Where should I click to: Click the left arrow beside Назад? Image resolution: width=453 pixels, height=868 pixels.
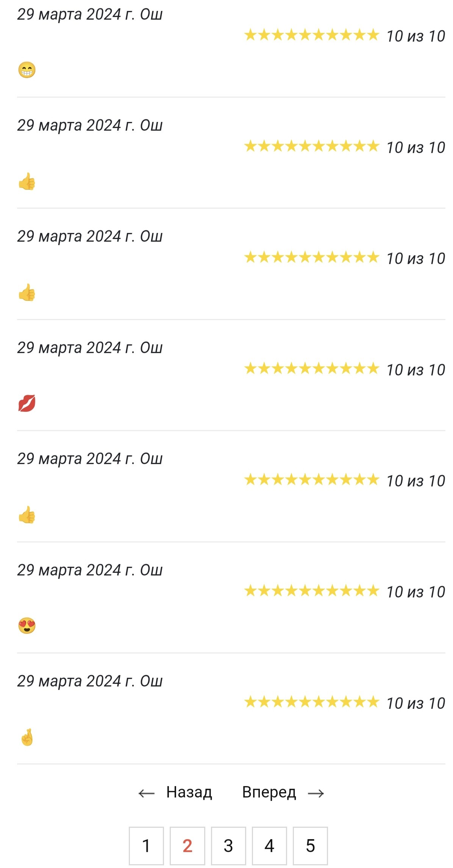pyautogui.click(x=147, y=793)
